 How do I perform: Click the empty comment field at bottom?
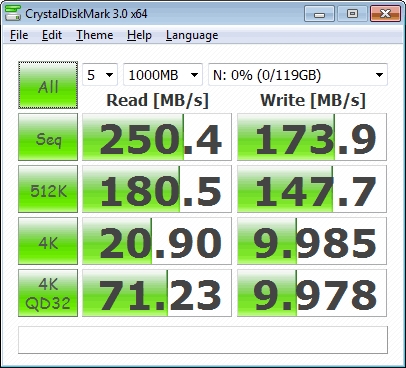pos(203,340)
